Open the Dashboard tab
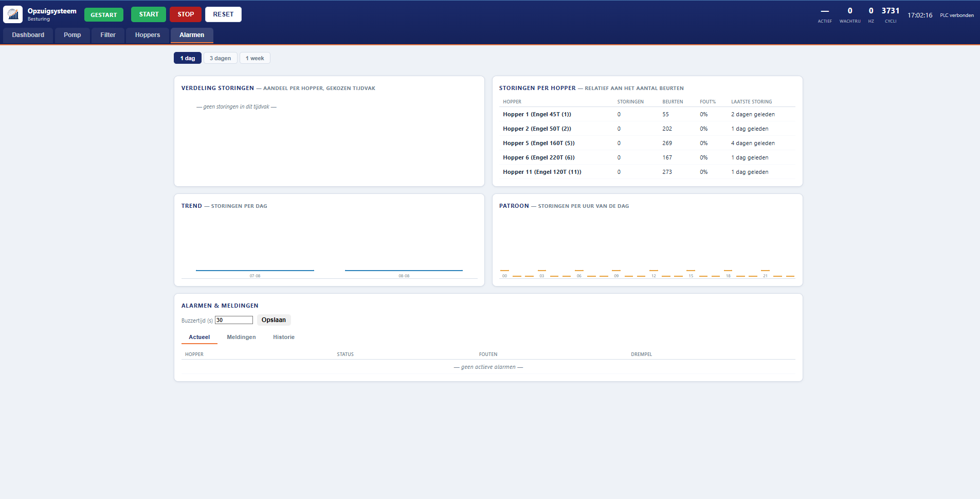 click(x=28, y=35)
